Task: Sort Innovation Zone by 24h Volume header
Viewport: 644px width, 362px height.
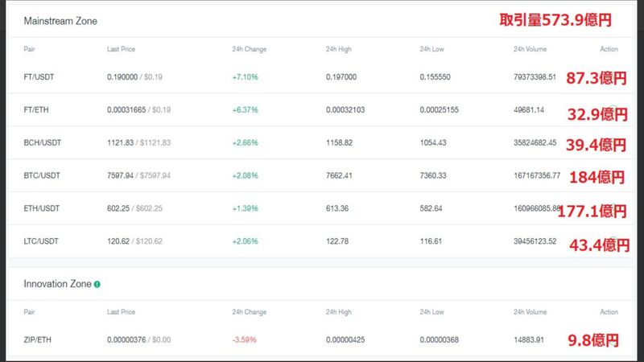Action: click(x=530, y=312)
